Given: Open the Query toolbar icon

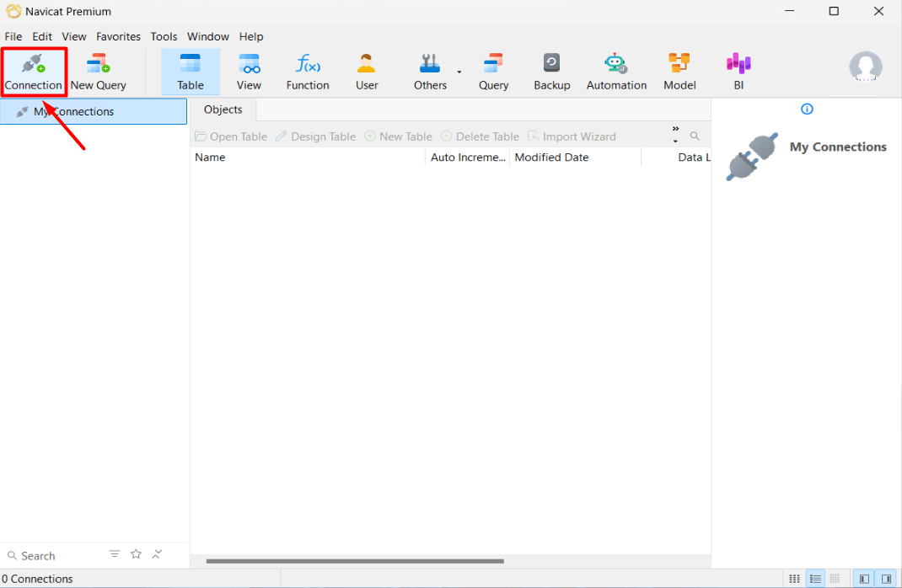Looking at the screenshot, I should pyautogui.click(x=493, y=72).
